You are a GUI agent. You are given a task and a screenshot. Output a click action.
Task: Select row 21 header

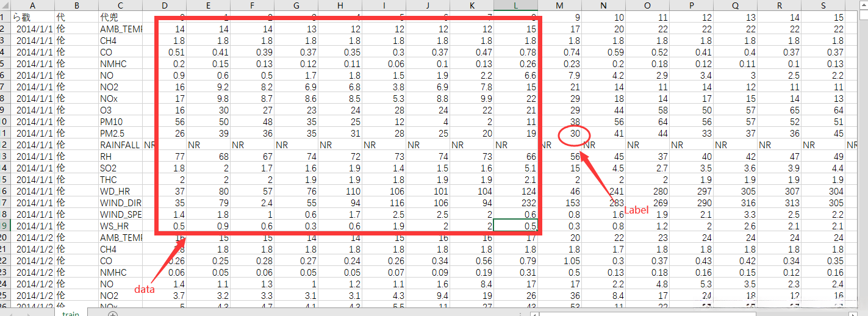tap(5, 249)
